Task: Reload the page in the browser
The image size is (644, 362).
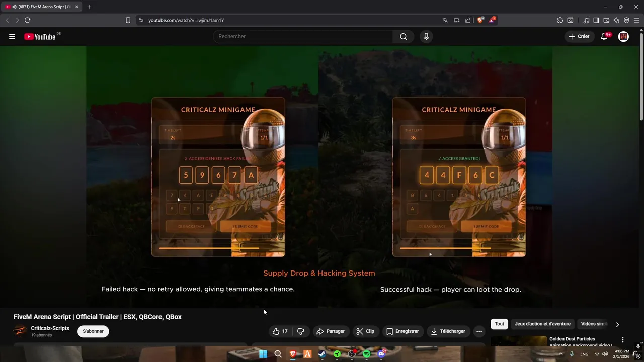Action: [27, 20]
